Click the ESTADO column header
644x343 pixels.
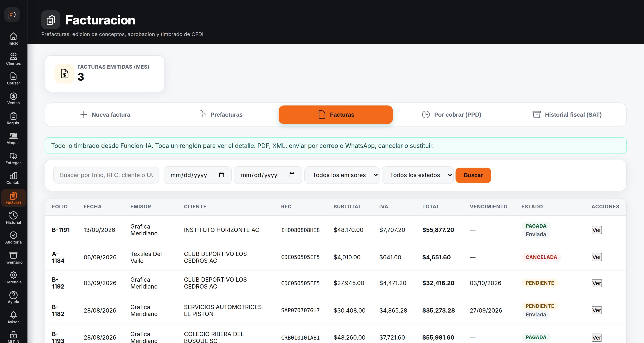point(532,206)
